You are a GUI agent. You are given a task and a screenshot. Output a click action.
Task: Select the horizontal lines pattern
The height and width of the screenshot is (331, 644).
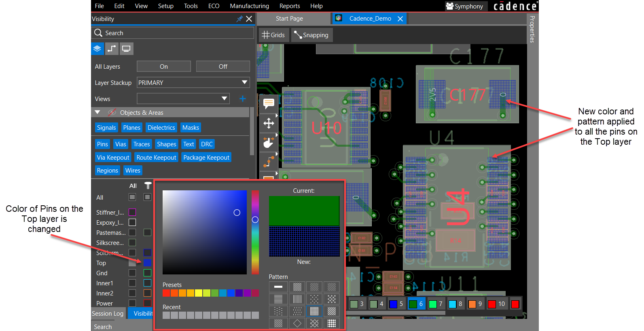(x=278, y=299)
